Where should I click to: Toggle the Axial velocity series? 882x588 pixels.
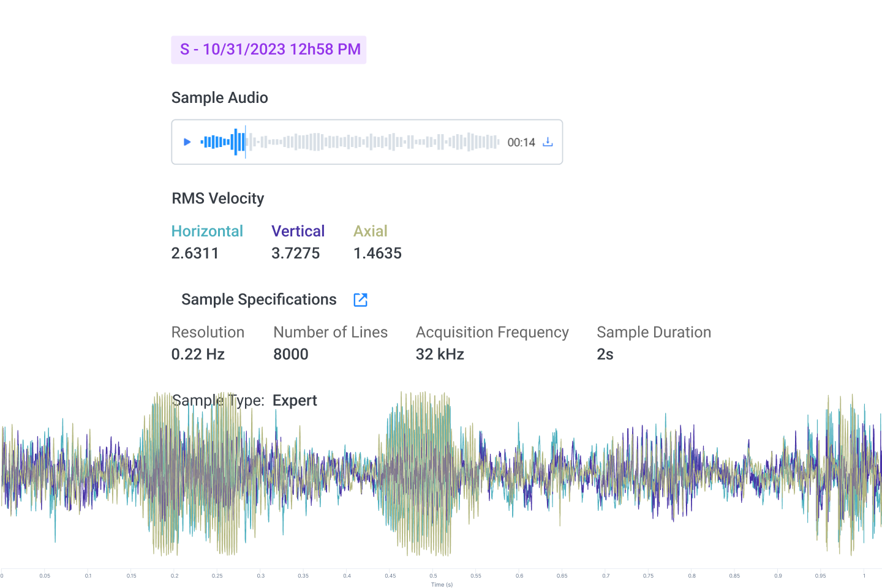coord(370,231)
